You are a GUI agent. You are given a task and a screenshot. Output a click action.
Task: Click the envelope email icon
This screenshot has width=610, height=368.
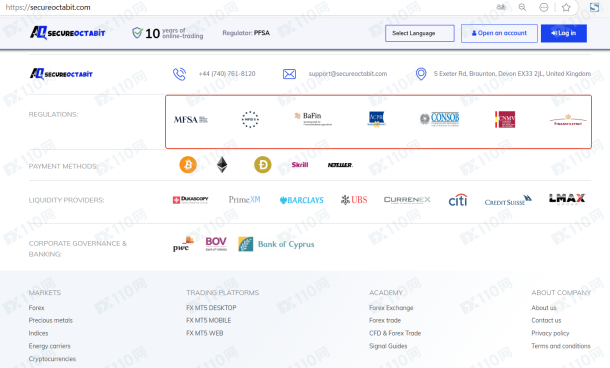click(x=289, y=74)
